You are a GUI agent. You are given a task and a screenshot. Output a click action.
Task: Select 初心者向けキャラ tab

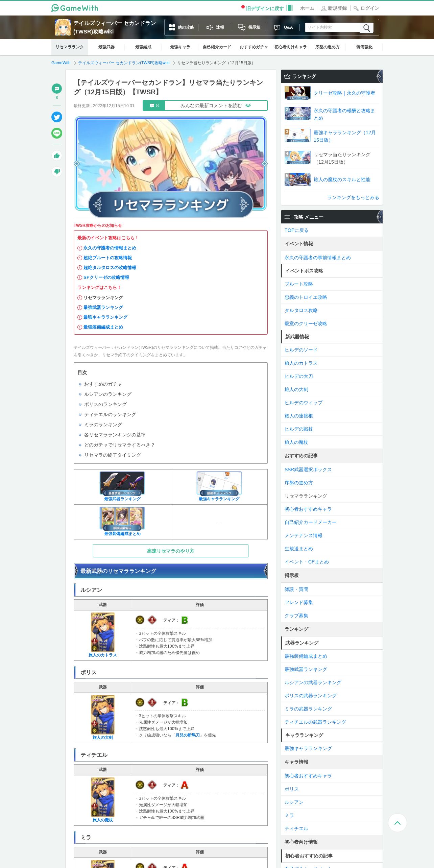pos(291,47)
